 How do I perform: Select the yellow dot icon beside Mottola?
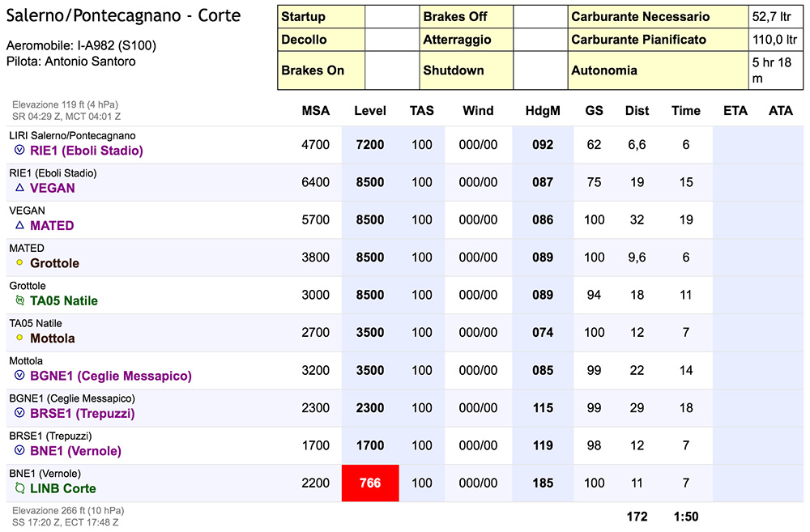pyautogui.click(x=19, y=338)
